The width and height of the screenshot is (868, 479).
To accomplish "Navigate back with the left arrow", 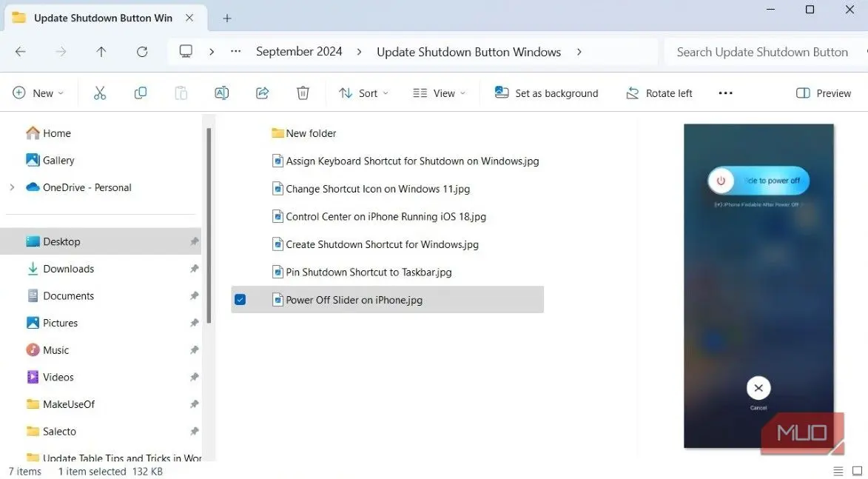I will click(x=21, y=52).
